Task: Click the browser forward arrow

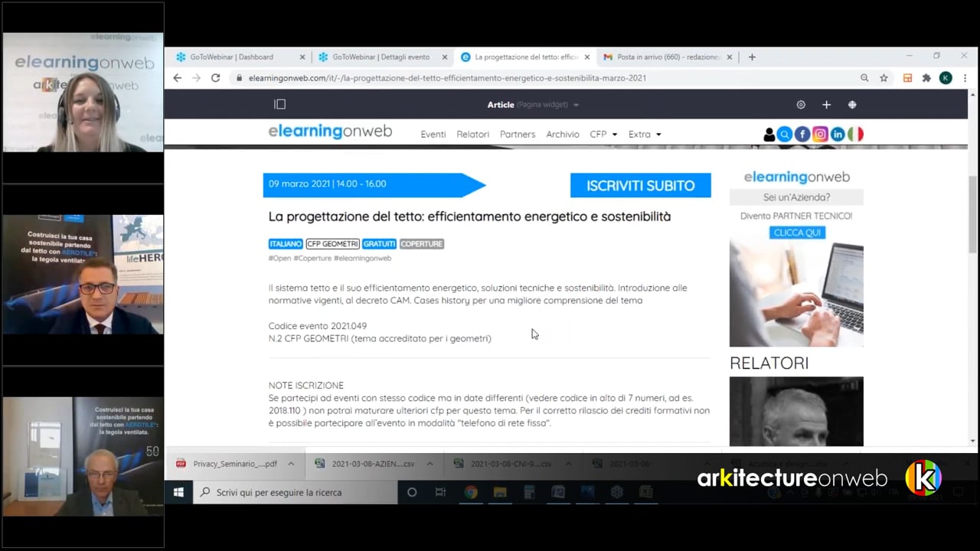Action: pyautogui.click(x=196, y=78)
